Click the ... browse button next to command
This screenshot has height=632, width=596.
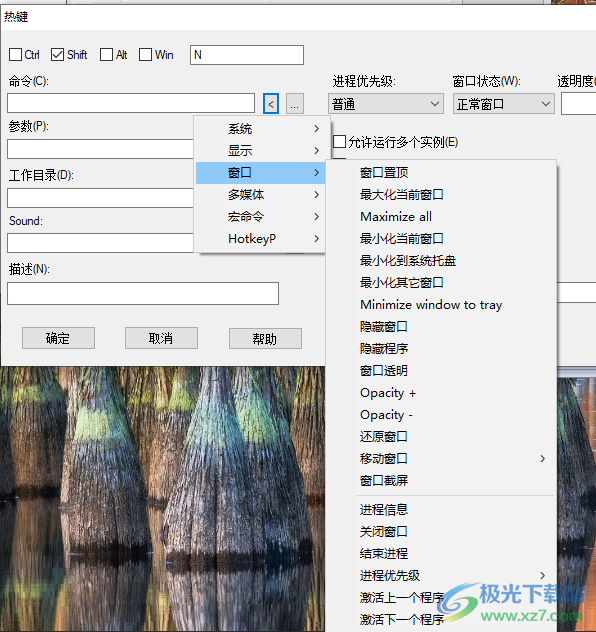click(295, 104)
